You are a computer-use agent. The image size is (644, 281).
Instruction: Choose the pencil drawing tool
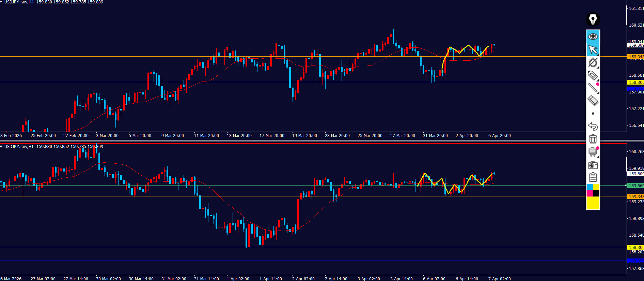593,75
